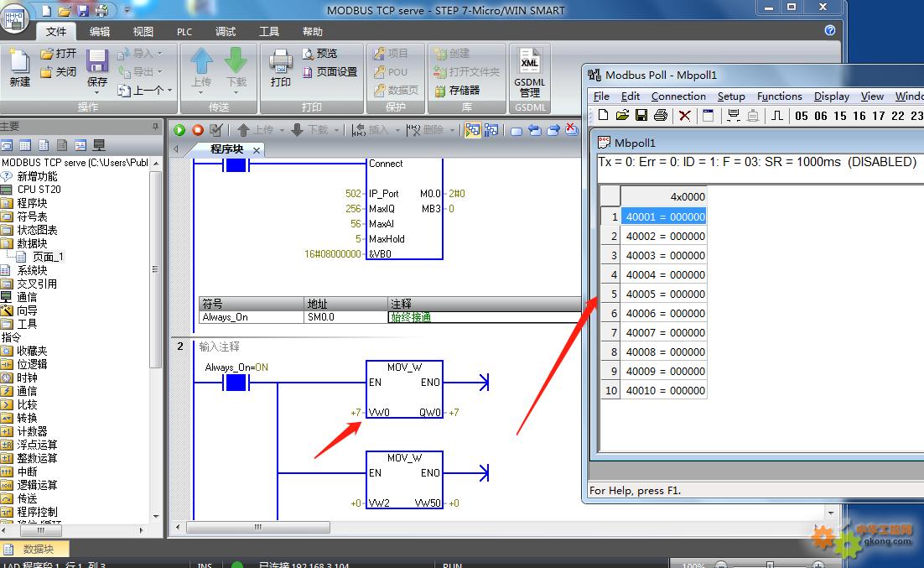Click the project tree vertical scrollbar
The height and width of the screenshot is (568, 924).
click(156, 270)
